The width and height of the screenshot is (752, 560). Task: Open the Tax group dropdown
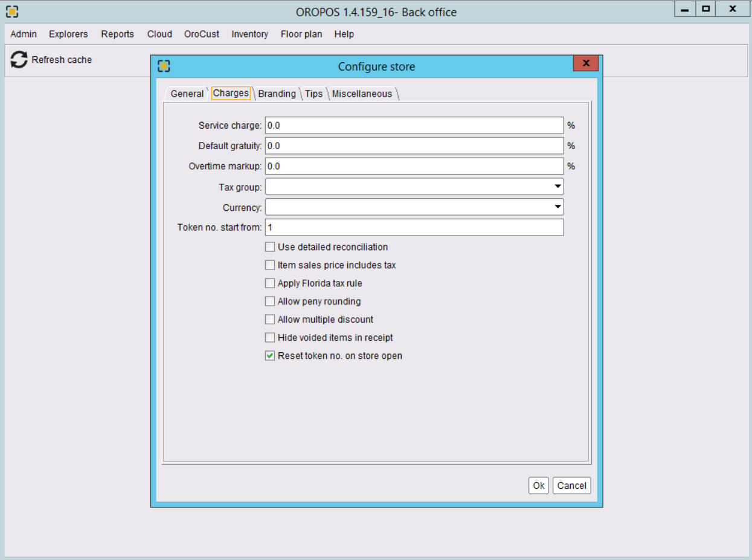pos(414,187)
